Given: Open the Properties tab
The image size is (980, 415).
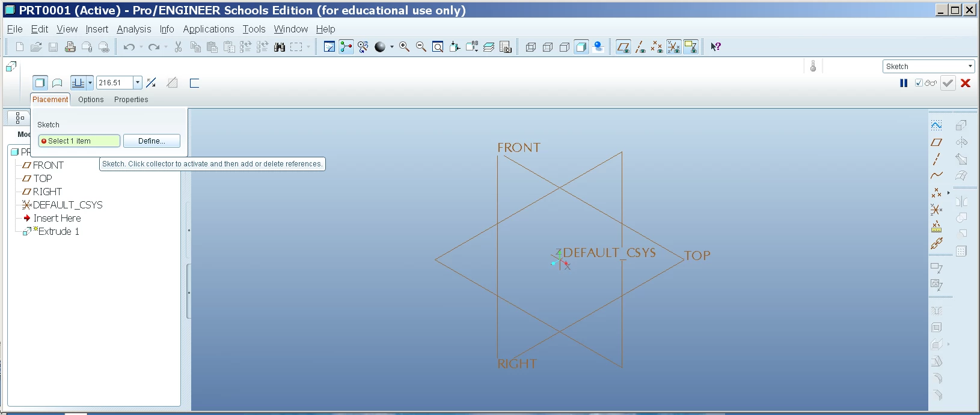Looking at the screenshot, I should [131, 100].
